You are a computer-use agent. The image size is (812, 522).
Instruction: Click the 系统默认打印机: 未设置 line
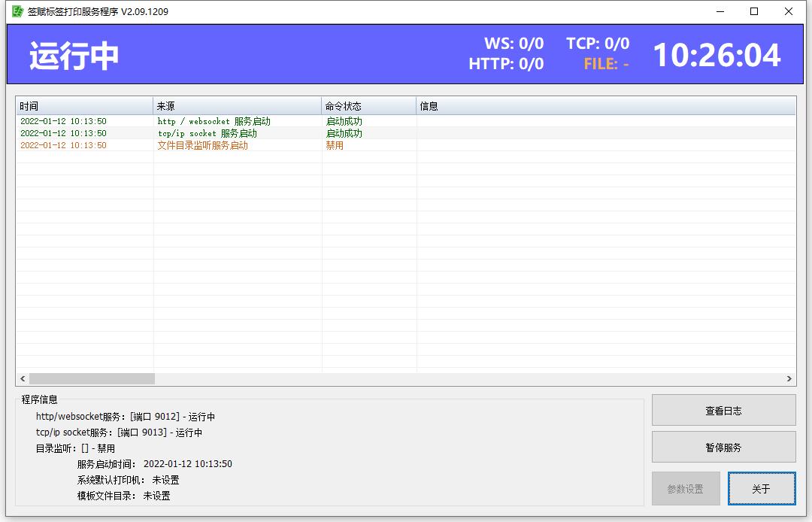(128, 480)
